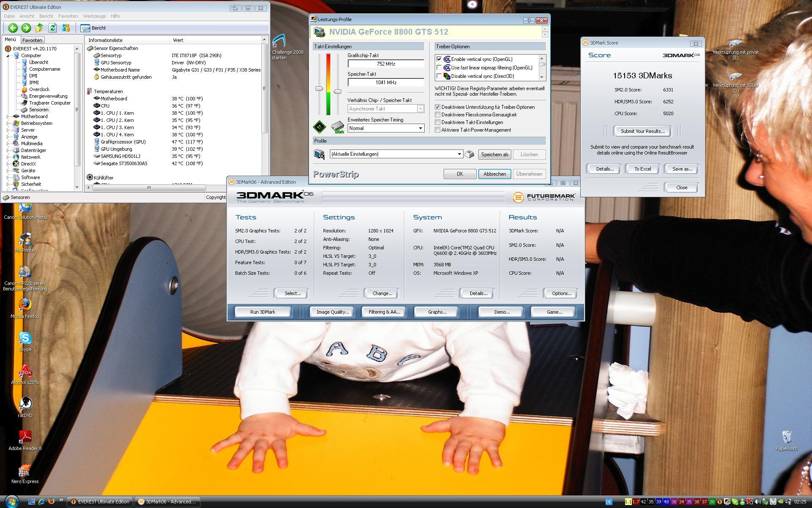Click the Speicher-Takt slider handle
The height and width of the screenshot is (508, 812).
(x=337, y=91)
